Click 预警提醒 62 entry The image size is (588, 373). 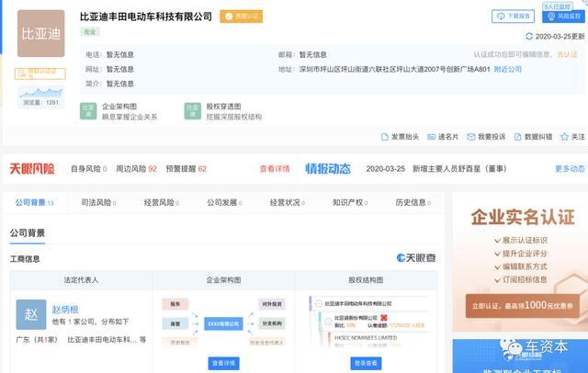(x=186, y=169)
